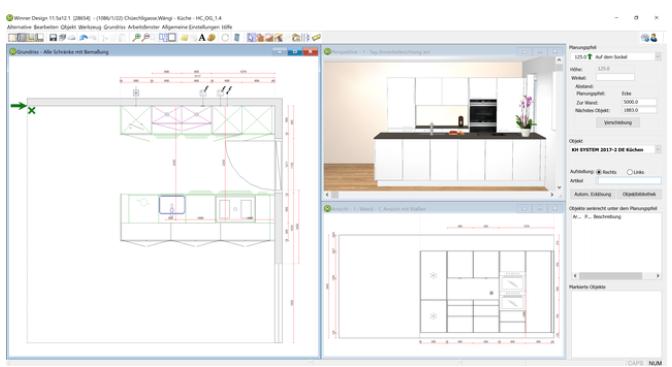Click the save diskette icon in toolbar
Viewport: 672px width, 367px height.
point(53,38)
